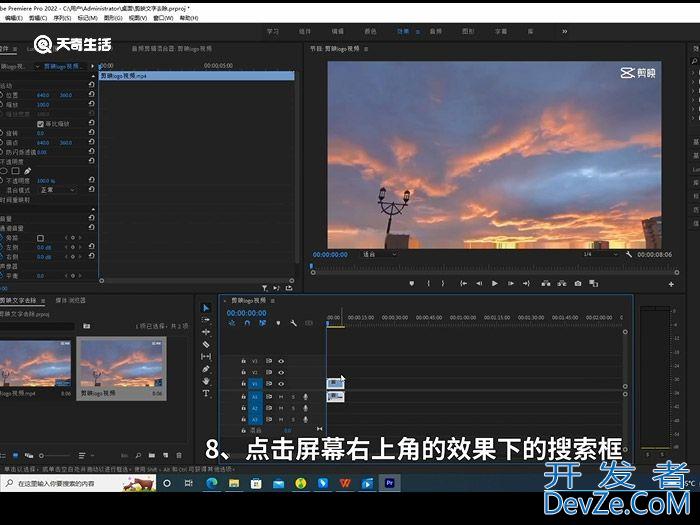This screenshot has width=700, height=525.
Task: Toggle V3 track output eye
Action: tap(281, 361)
